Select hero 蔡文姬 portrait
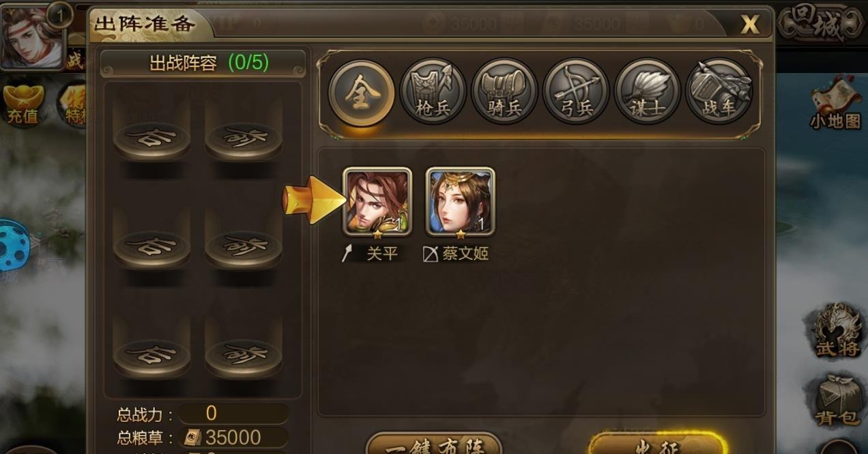This screenshot has width=868, height=454. click(x=461, y=202)
